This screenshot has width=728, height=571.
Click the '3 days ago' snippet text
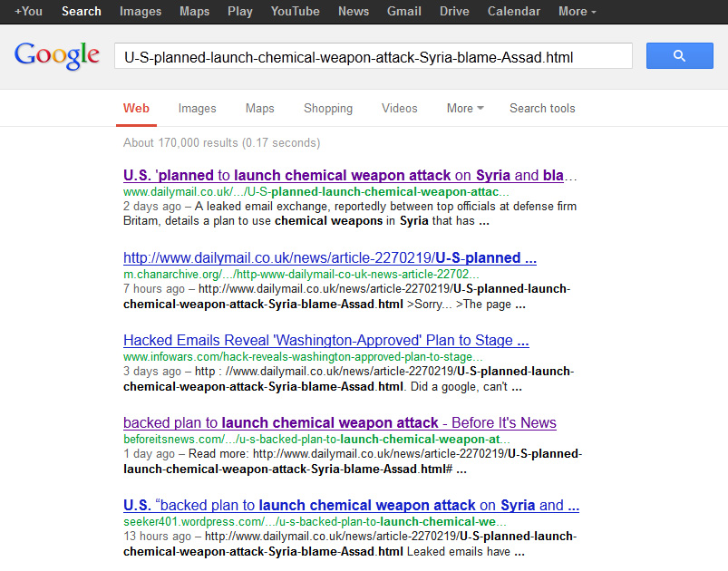pos(349,379)
